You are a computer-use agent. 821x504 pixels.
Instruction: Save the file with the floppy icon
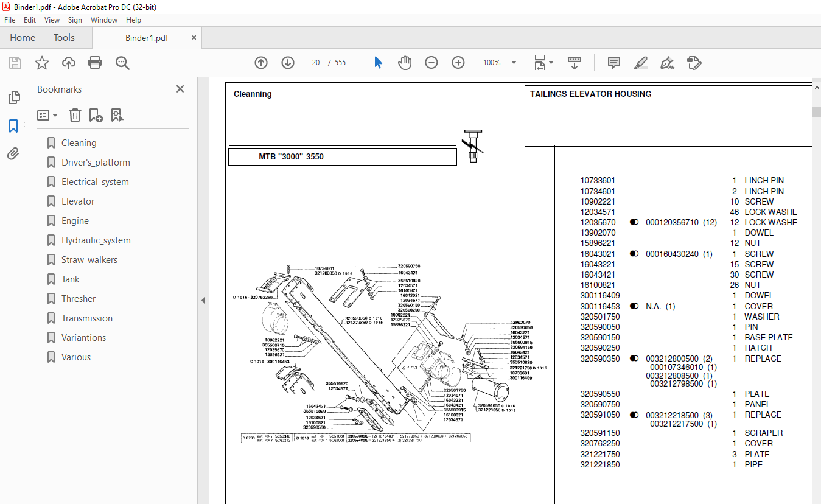click(x=15, y=63)
